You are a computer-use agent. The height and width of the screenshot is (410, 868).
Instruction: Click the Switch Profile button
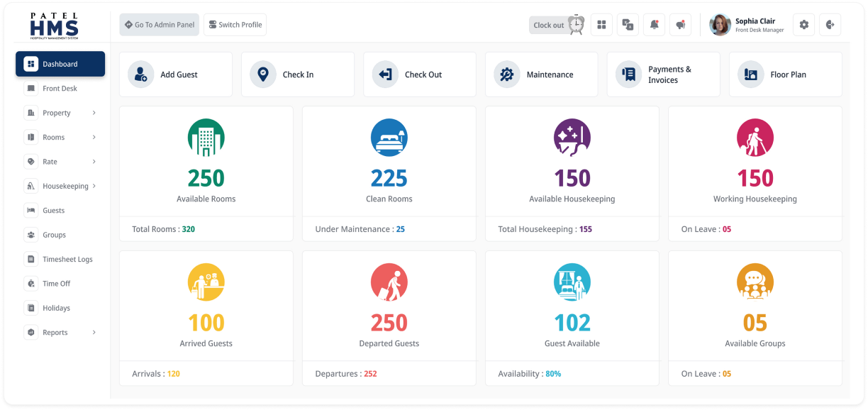click(x=235, y=25)
